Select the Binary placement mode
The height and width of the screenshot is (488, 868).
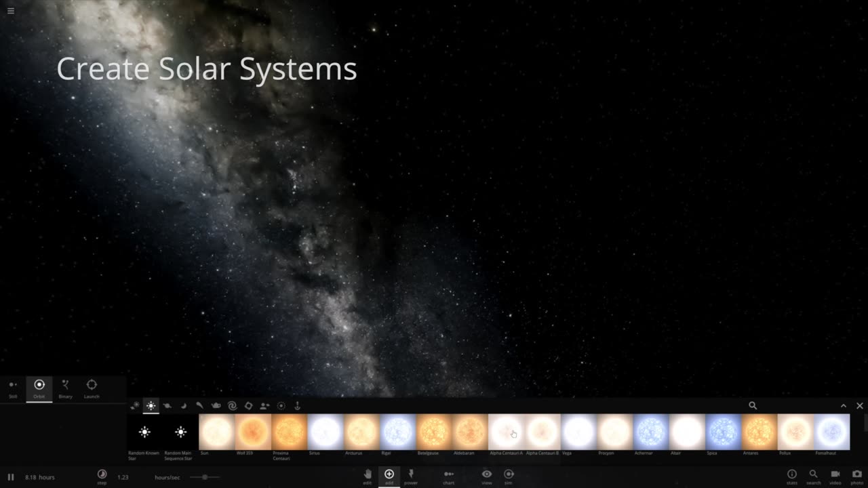(65, 388)
